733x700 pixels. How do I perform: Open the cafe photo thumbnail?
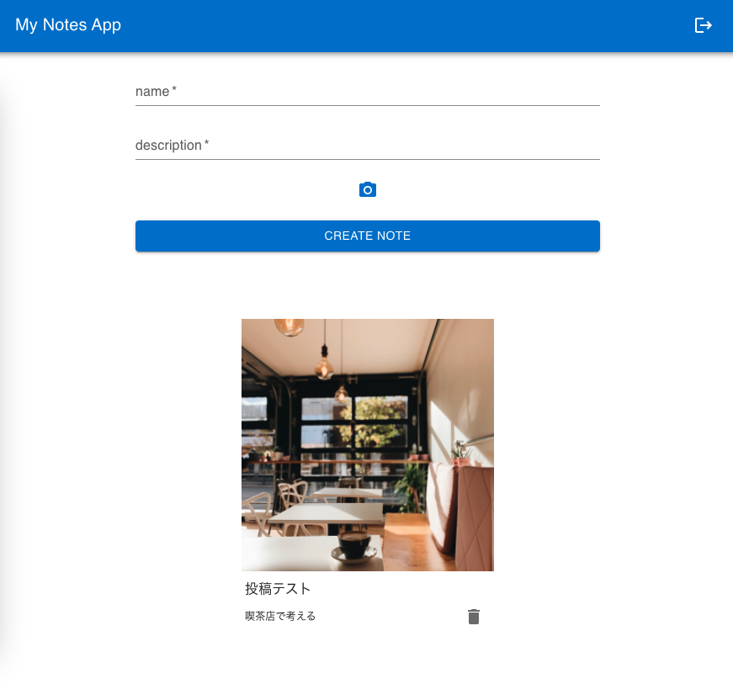[x=368, y=445]
